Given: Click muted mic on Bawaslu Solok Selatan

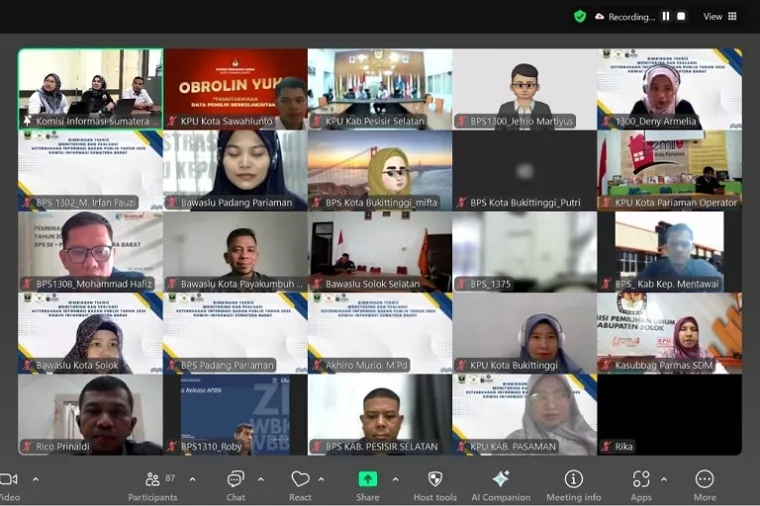Looking at the screenshot, I should coord(317,284).
